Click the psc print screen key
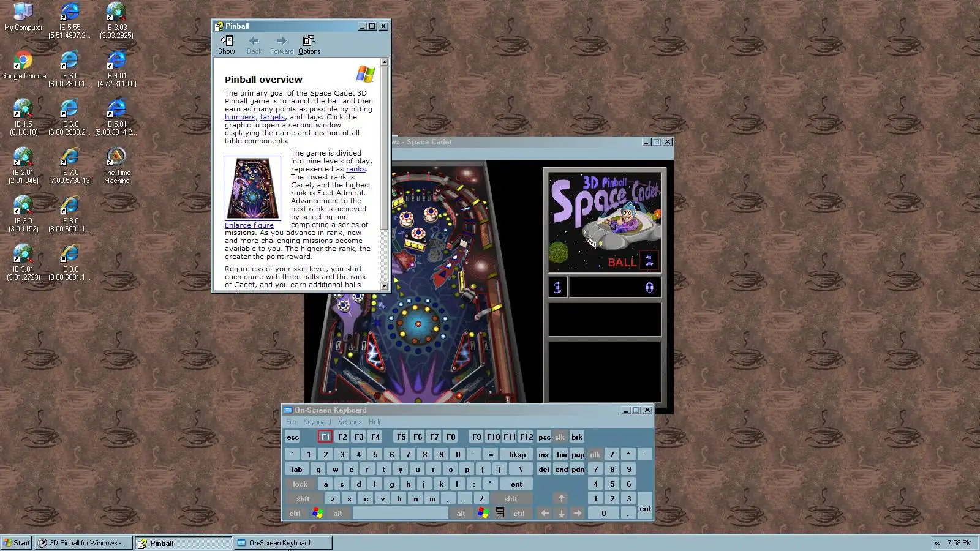This screenshot has height=551, width=980. coord(545,437)
